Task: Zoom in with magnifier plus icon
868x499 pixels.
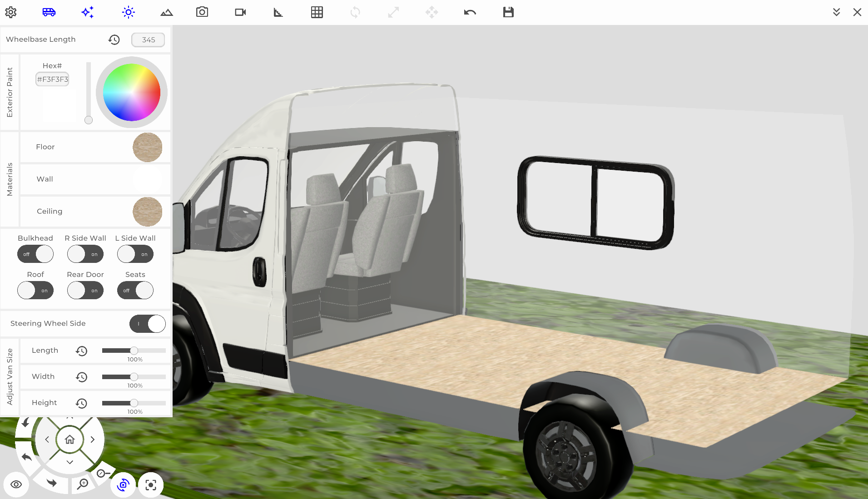Action: click(83, 484)
